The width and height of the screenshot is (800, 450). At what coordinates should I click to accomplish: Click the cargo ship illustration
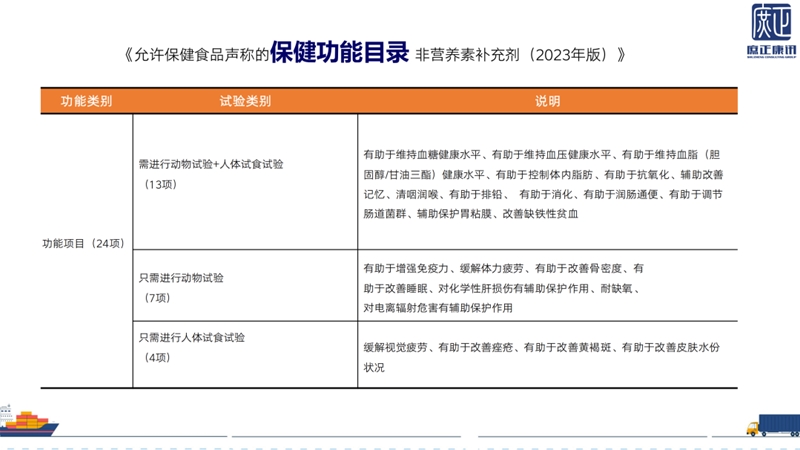pos(28,422)
